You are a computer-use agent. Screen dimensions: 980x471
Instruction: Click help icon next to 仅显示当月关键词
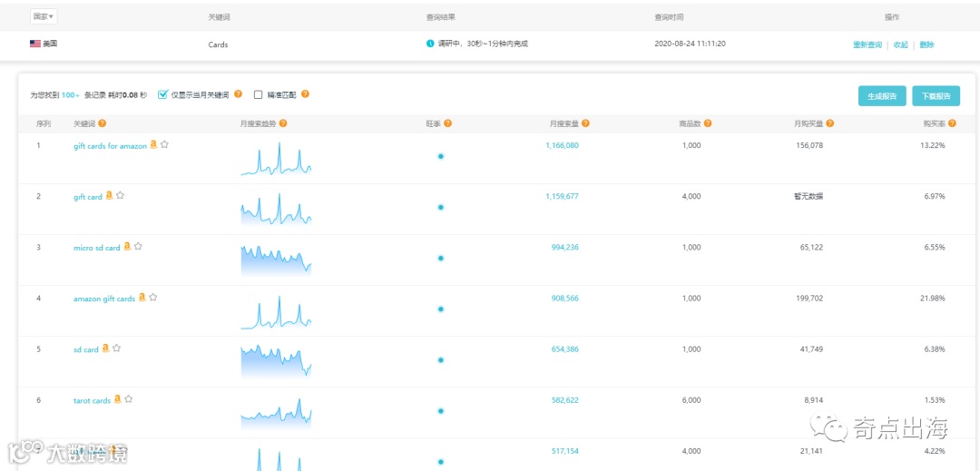coord(238,94)
